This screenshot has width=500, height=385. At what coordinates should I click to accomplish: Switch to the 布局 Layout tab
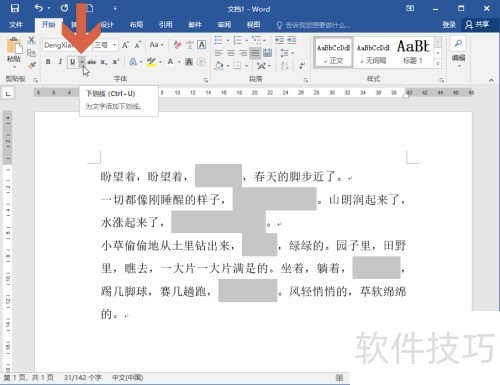(136, 25)
